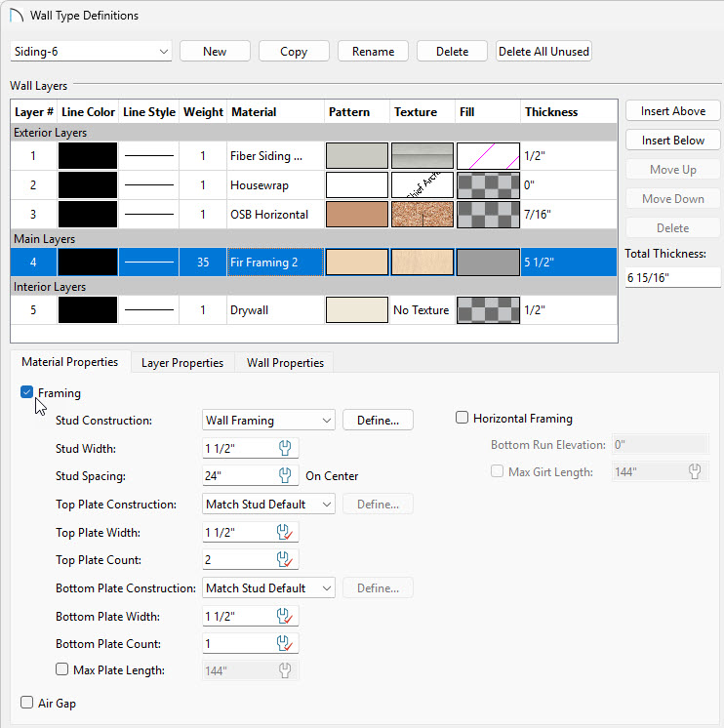Image resolution: width=724 pixels, height=728 pixels.
Task: Click the Delete wall type button beside Rename
Action: [452, 51]
